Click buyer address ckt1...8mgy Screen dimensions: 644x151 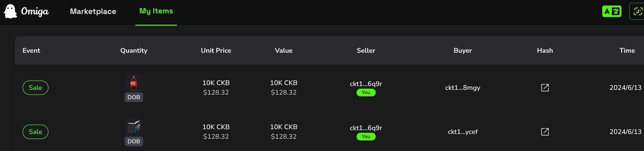point(463,88)
